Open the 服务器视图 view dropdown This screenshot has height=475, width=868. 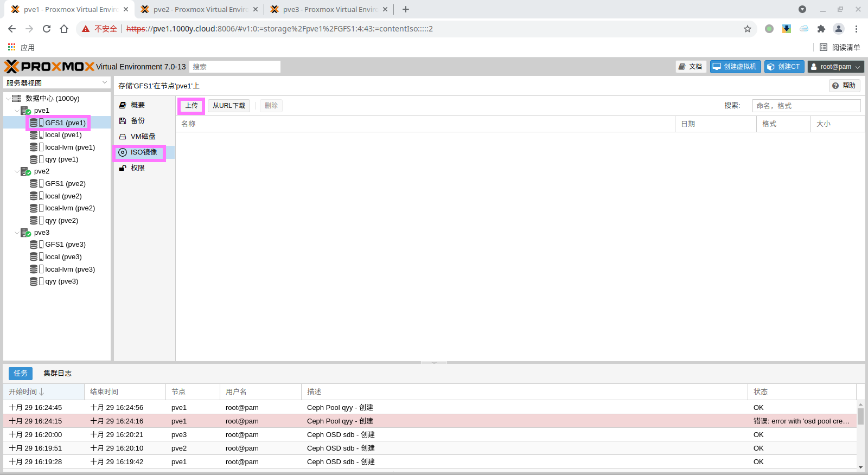pyautogui.click(x=56, y=83)
